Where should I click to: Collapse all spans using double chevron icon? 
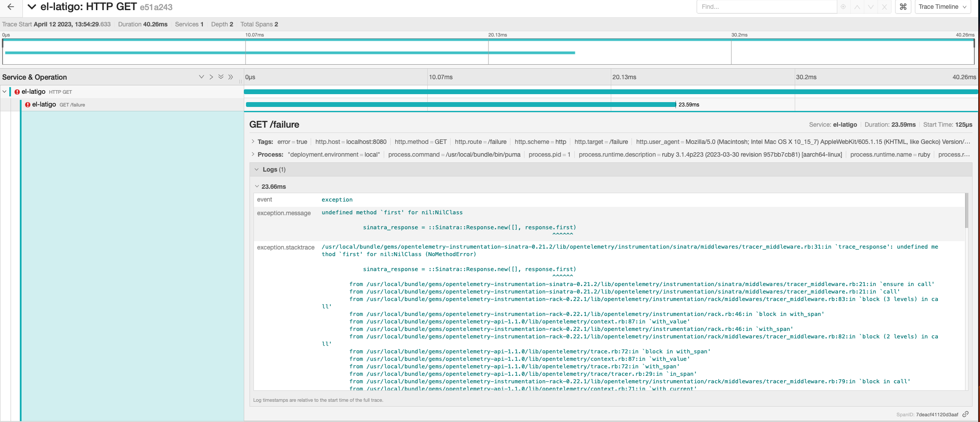click(x=221, y=77)
